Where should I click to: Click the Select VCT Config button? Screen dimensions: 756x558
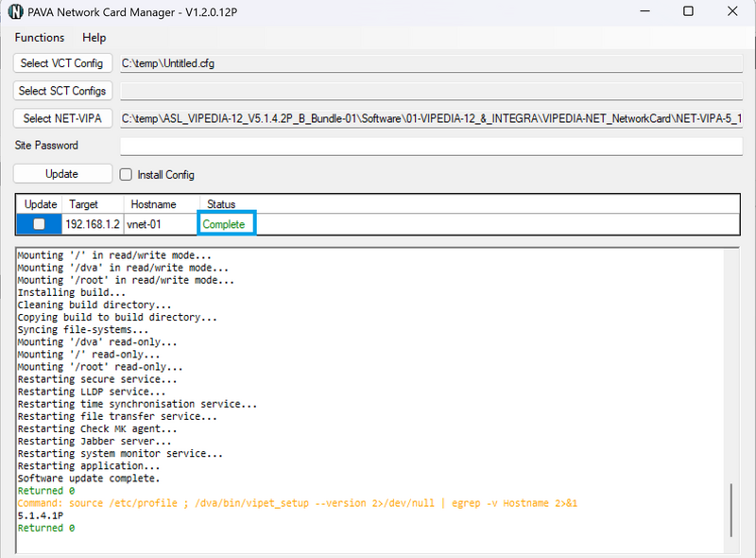tap(62, 63)
